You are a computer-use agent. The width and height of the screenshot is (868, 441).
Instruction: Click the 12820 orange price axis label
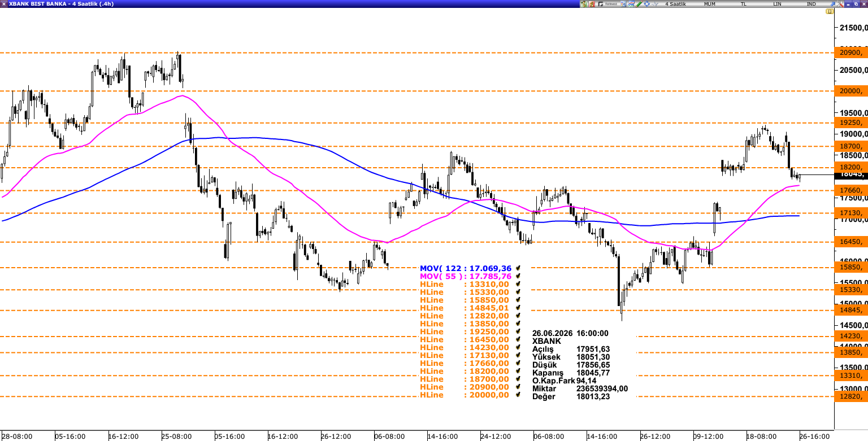coord(851,396)
